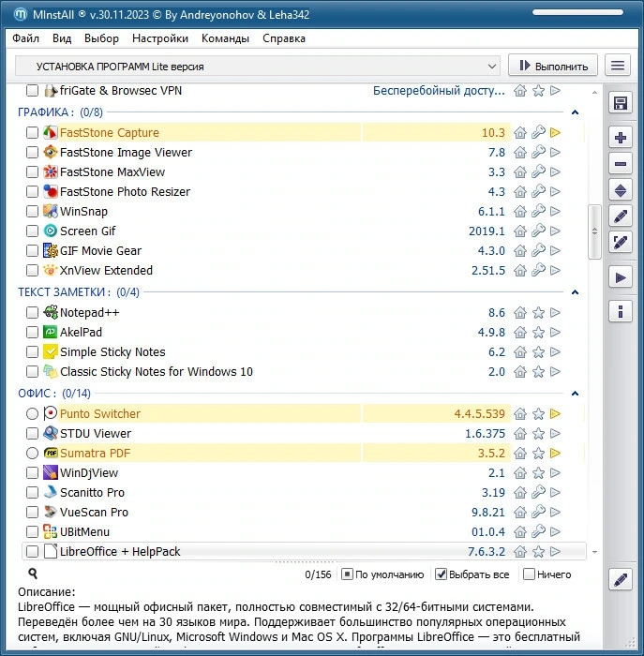Click the plus add icon in sidebar
The width and height of the screenshot is (644, 656).
(621, 138)
